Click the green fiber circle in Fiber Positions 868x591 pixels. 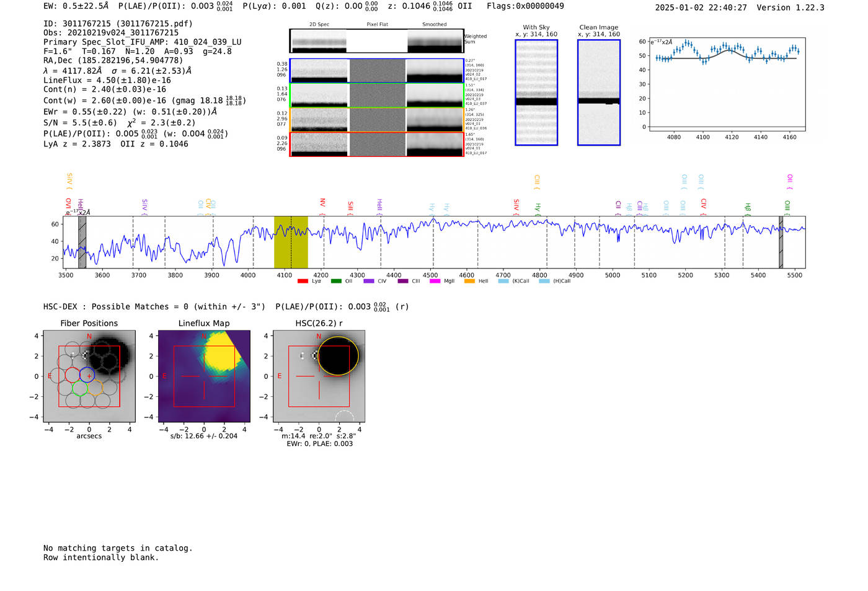80,388
